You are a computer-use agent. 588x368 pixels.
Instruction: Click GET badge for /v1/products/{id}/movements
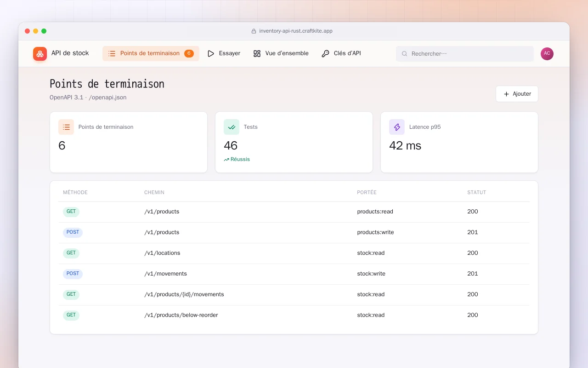[71, 295]
